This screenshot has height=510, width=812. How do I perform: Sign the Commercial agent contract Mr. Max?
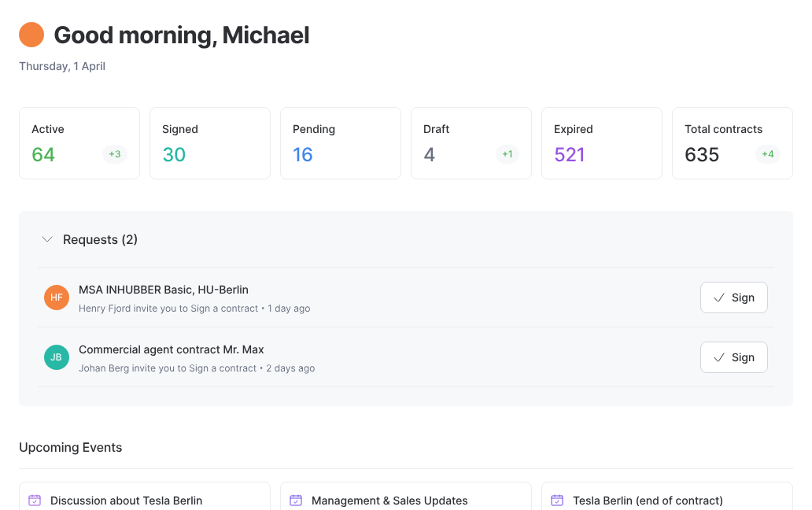733,357
